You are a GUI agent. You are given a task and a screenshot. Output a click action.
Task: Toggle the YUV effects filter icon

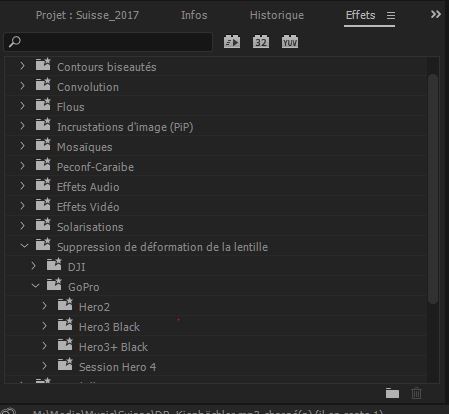point(290,42)
